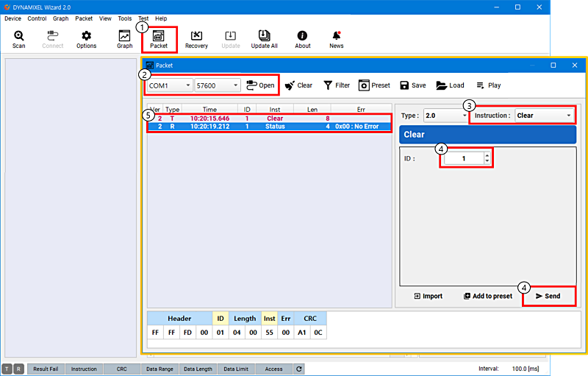Open the News bell icon

click(x=337, y=40)
